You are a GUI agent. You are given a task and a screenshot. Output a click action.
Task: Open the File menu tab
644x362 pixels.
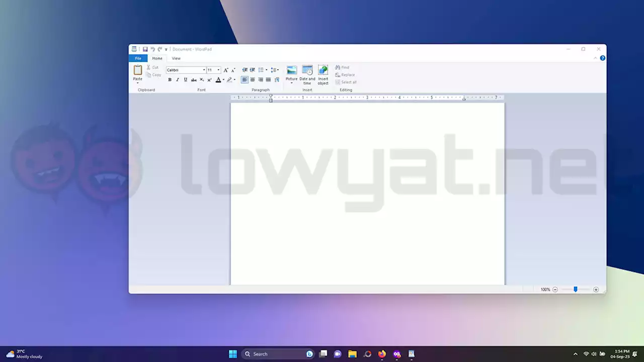point(138,58)
